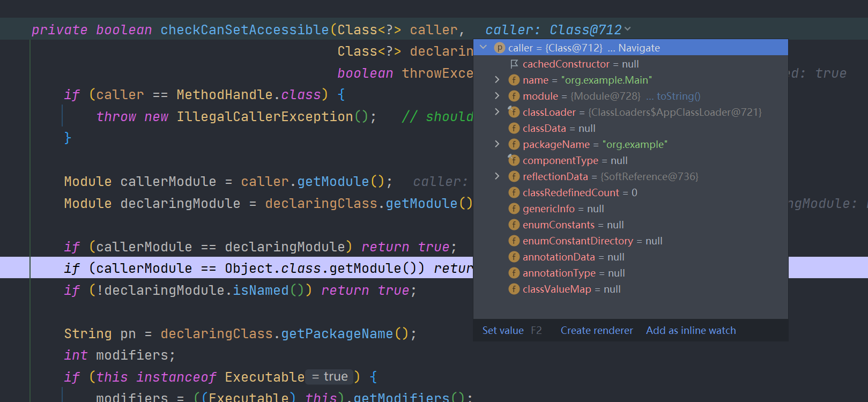
Task: Click the "org.example" packageName value
Action: [635, 144]
